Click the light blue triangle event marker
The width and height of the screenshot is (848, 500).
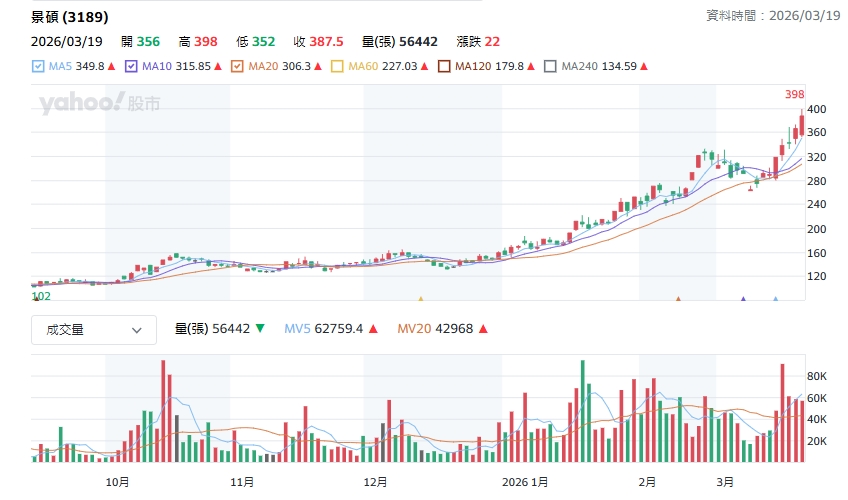coord(776,298)
